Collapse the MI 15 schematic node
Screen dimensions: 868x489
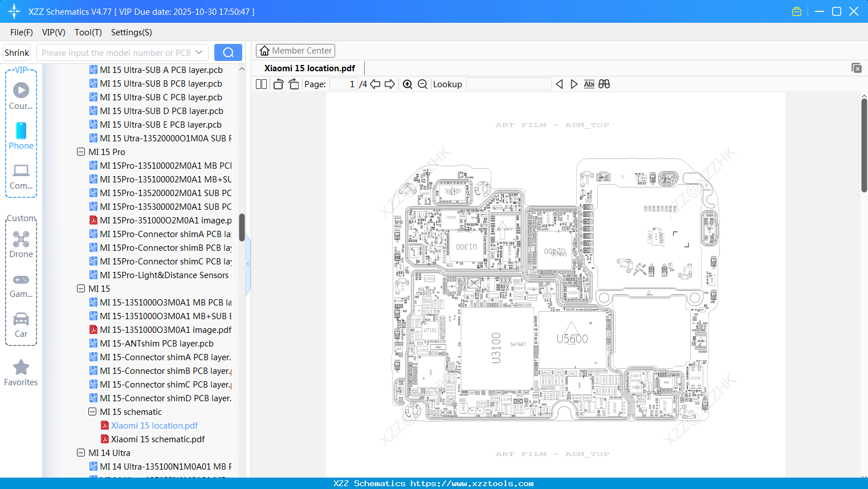coord(92,411)
